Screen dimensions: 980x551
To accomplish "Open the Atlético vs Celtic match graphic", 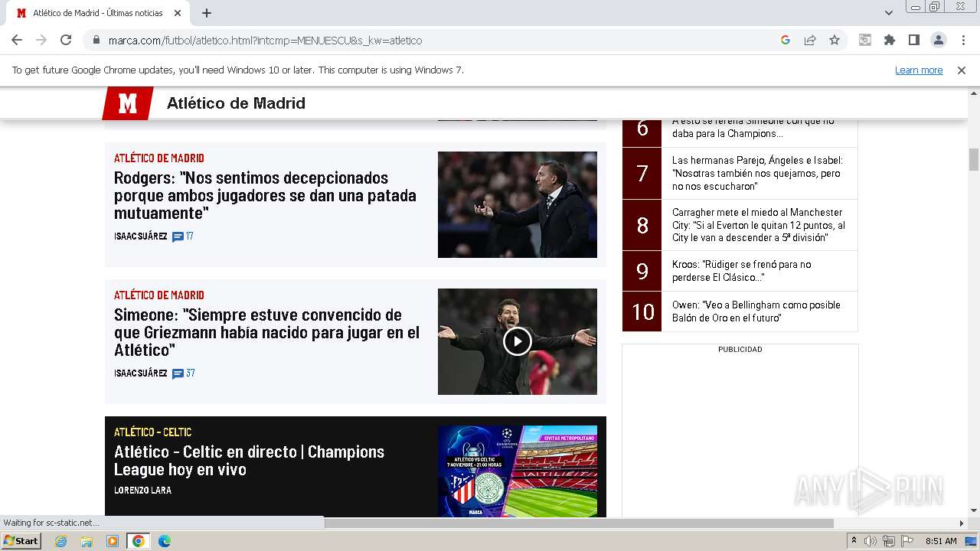I will click(518, 471).
